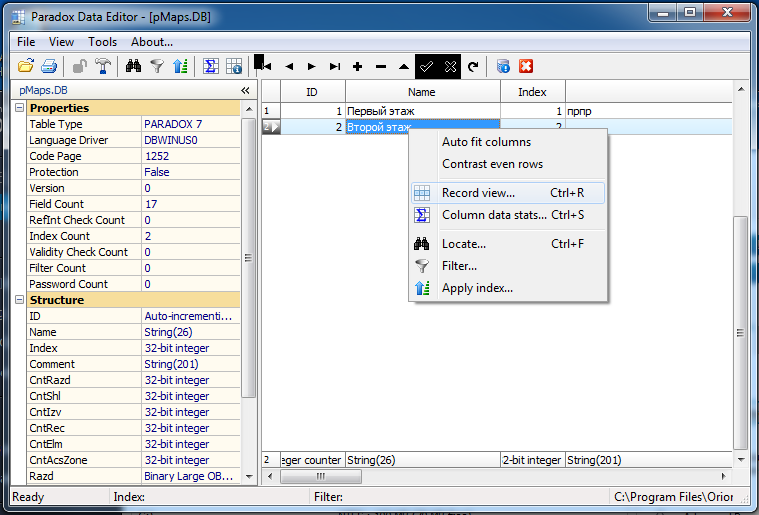The image size is (759, 515).
Task: Click the file path in status bar
Action: tap(673, 497)
